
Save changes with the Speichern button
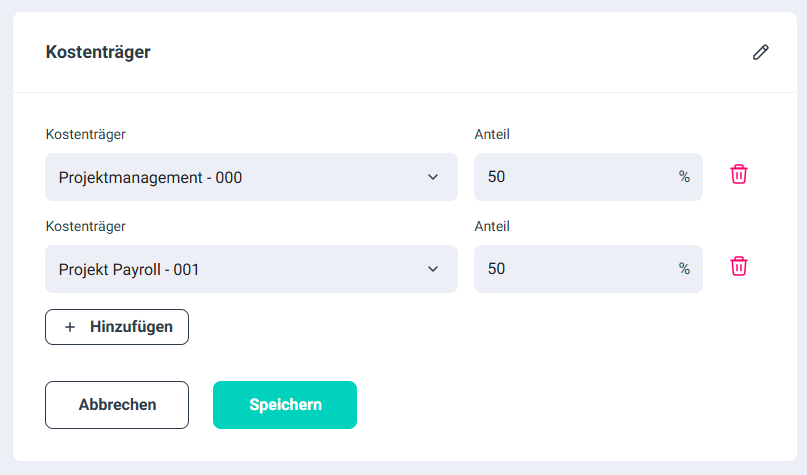(x=285, y=405)
